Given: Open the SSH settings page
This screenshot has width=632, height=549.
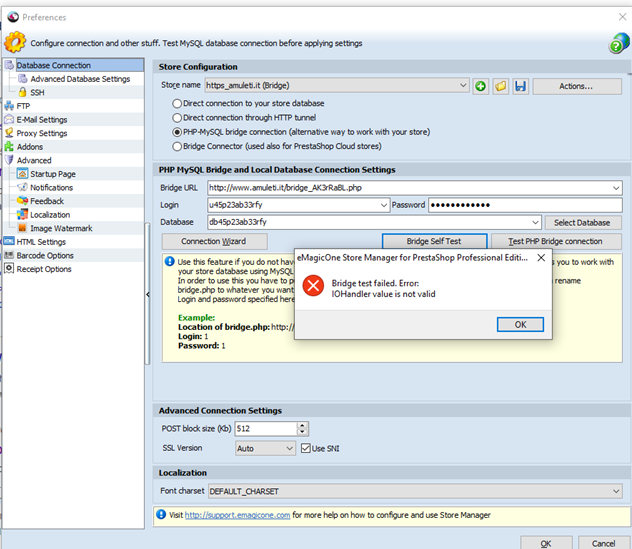Looking at the screenshot, I should tap(37, 93).
